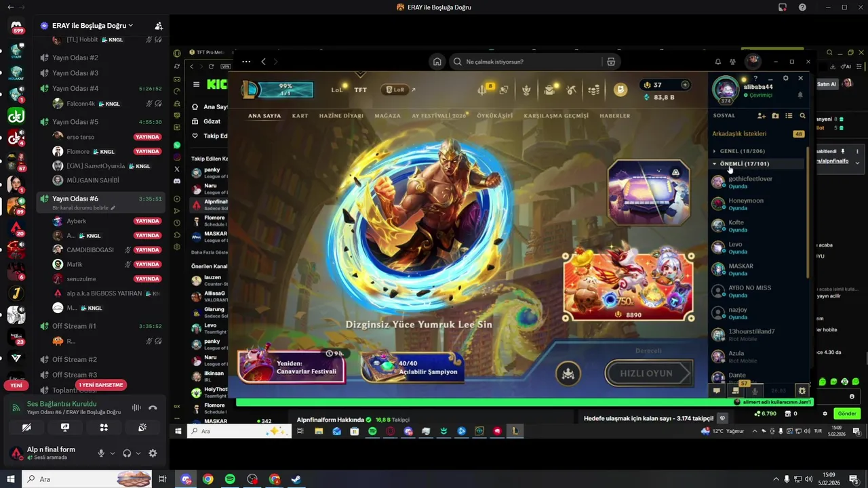The image size is (868, 488).
Task: Open Spotify notifications bell icon
Action: (717, 62)
